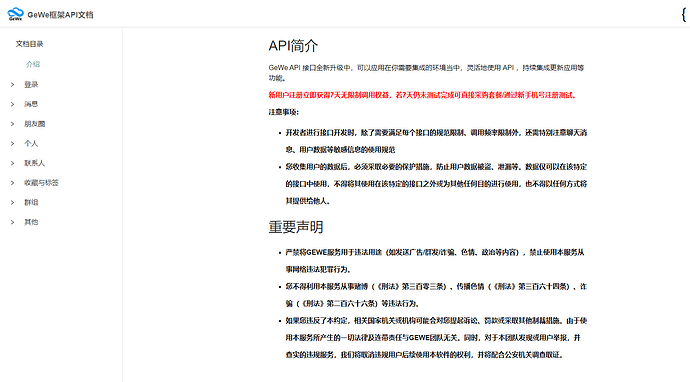This screenshot has width=690, height=382.
Task: Click the bullet starting 您收集用户的数据后
Action: click(436, 184)
